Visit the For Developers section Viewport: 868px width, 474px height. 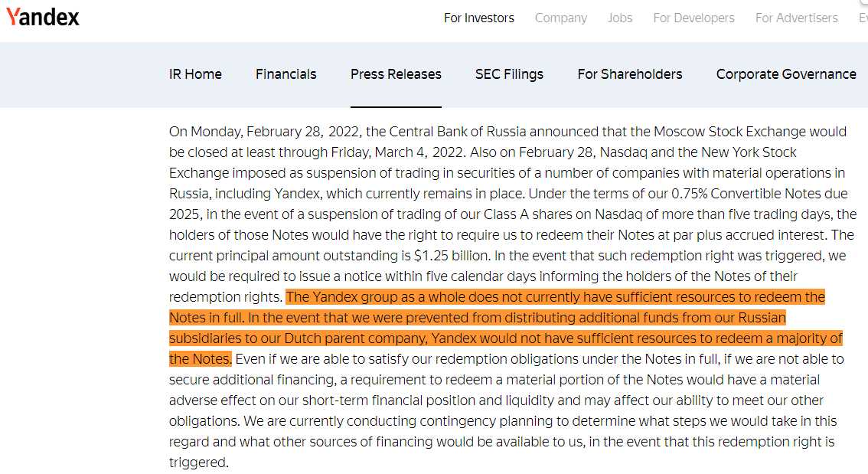693,18
